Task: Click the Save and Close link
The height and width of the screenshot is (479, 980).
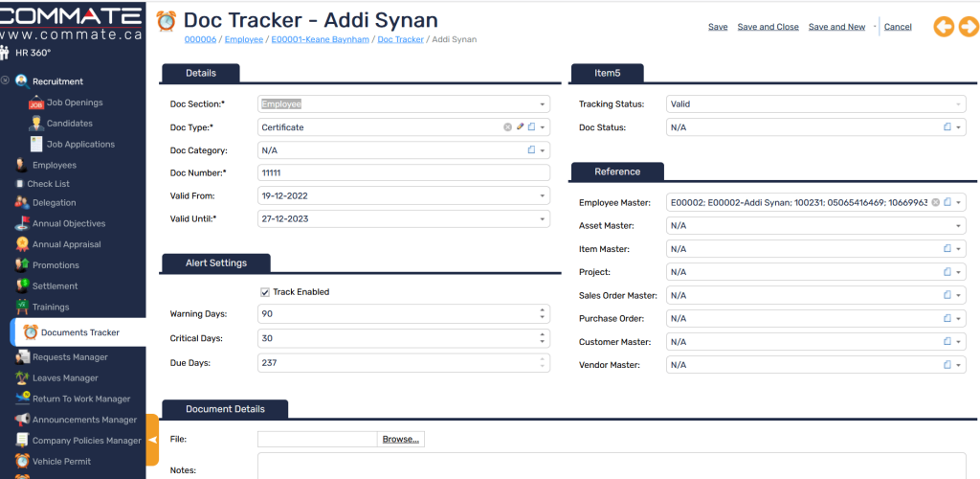Action: (x=768, y=27)
